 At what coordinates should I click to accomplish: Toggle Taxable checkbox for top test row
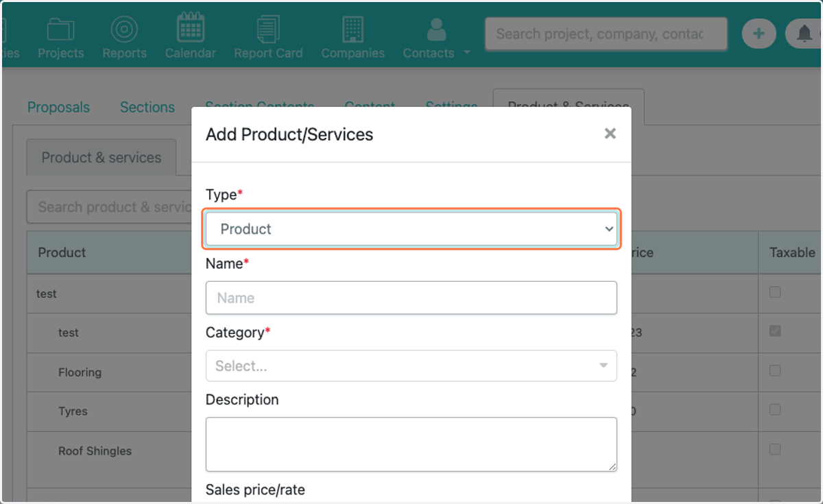point(775,292)
